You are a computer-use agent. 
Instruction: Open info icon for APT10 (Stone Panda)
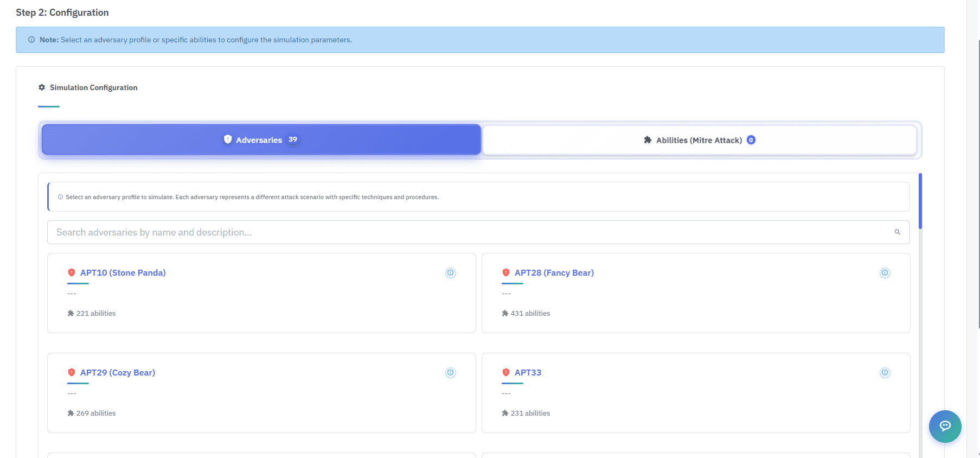tap(451, 273)
